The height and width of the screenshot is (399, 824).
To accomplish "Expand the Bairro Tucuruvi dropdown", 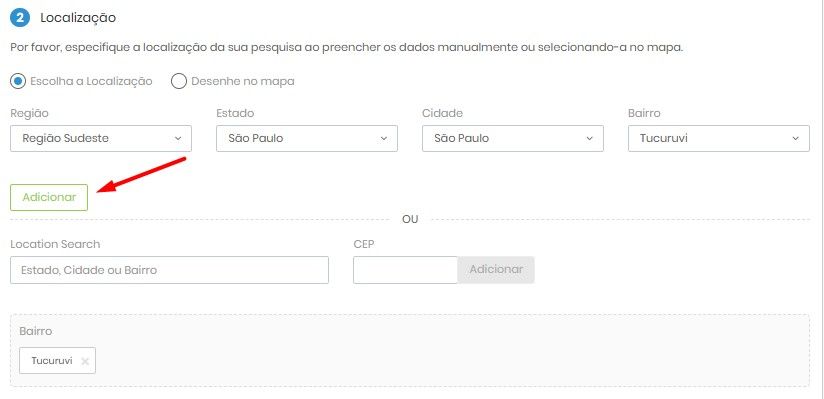I will 719,138.
